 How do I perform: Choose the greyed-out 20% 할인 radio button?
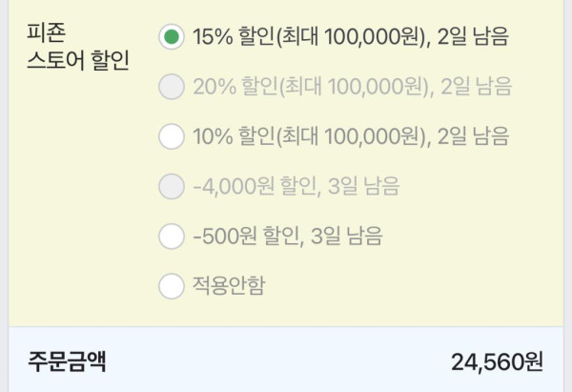click(x=172, y=88)
